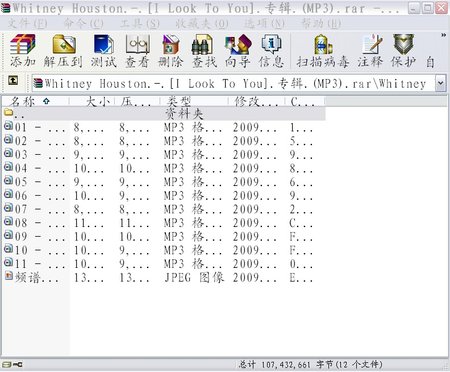Sort by the 压... (packed size) column header
The height and width of the screenshot is (372, 450).
pyautogui.click(x=137, y=101)
